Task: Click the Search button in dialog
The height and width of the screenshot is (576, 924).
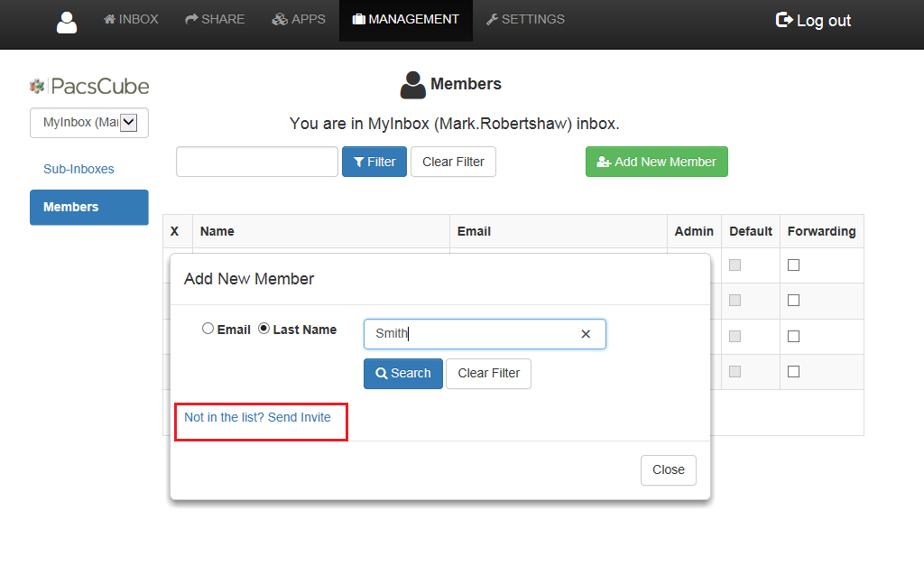Action: pos(403,373)
